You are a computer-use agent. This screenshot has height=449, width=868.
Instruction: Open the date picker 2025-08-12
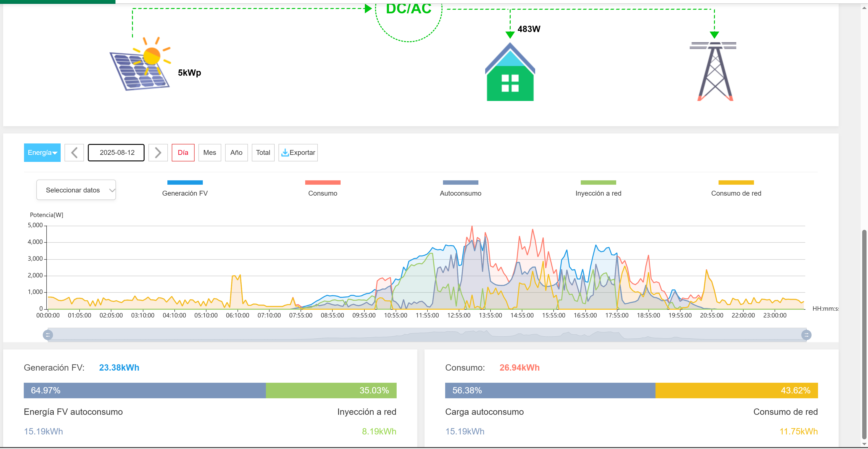[116, 153]
